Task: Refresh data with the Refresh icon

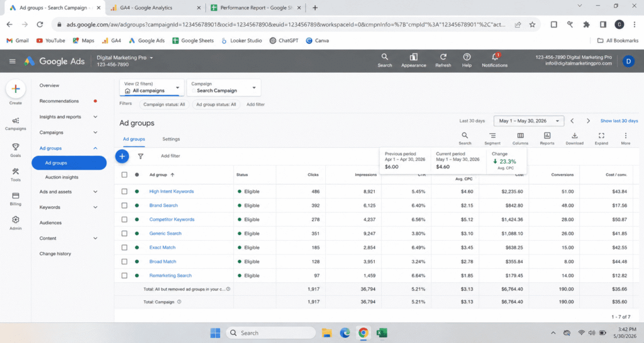Action: pos(443,57)
